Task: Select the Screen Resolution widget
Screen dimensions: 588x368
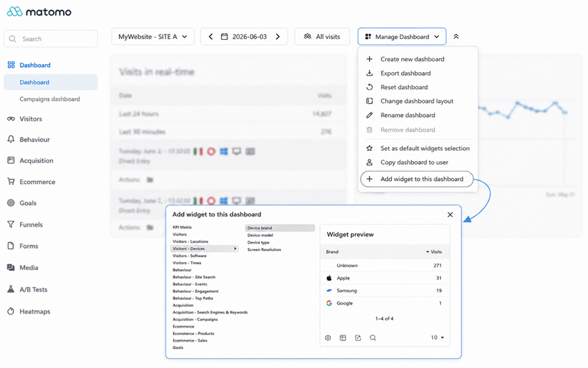Action: [264, 250]
